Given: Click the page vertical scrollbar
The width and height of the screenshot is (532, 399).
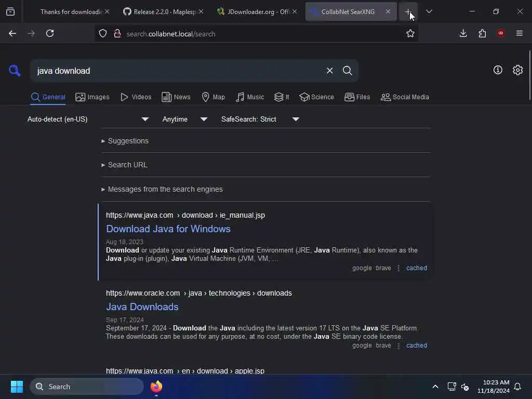Looking at the screenshot, I should 529,75.
